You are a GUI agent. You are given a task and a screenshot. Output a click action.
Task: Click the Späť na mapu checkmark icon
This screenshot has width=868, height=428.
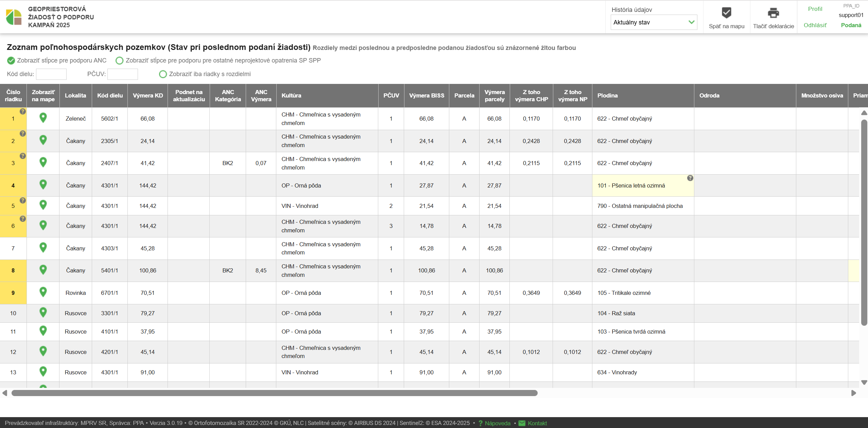[726, 13]
